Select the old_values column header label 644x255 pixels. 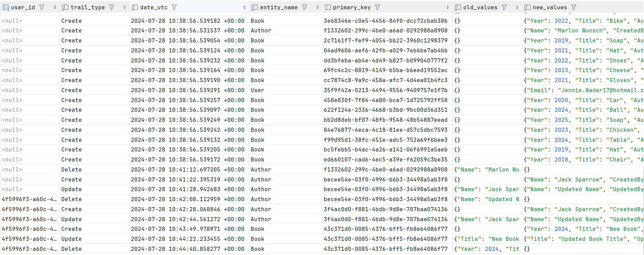click(480, 7)
